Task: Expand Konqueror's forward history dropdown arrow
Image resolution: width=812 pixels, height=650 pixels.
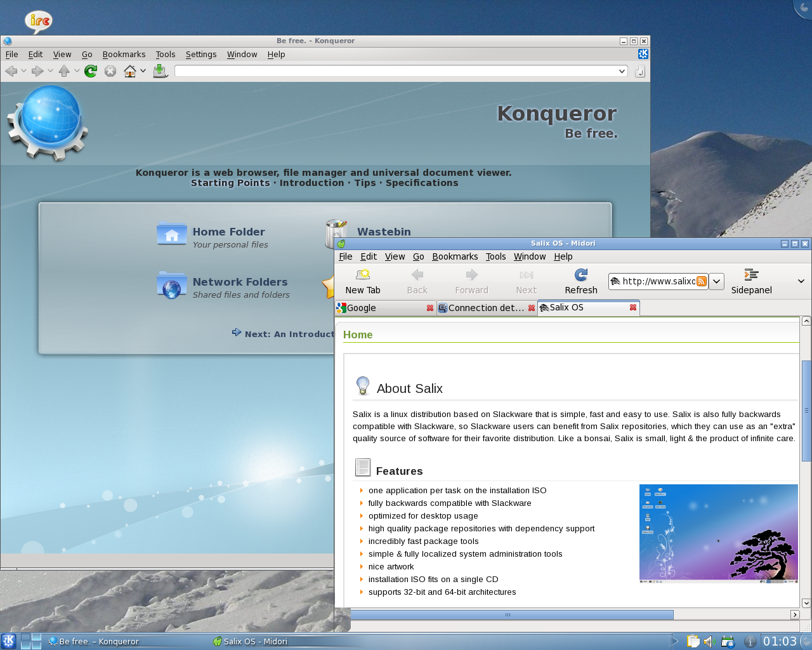Action: tap(50, 71)
